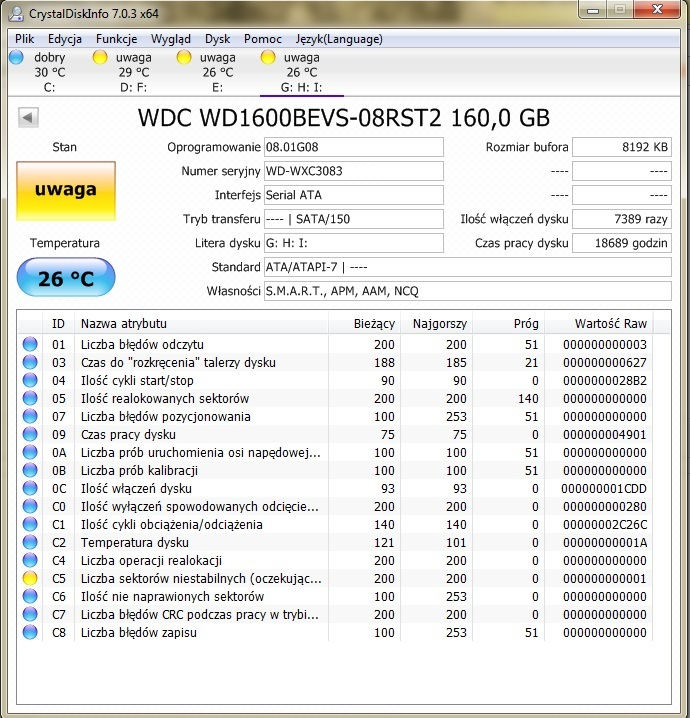Click raw value 00000002C26C
This screenshot has height=718, width=690.
605,524
